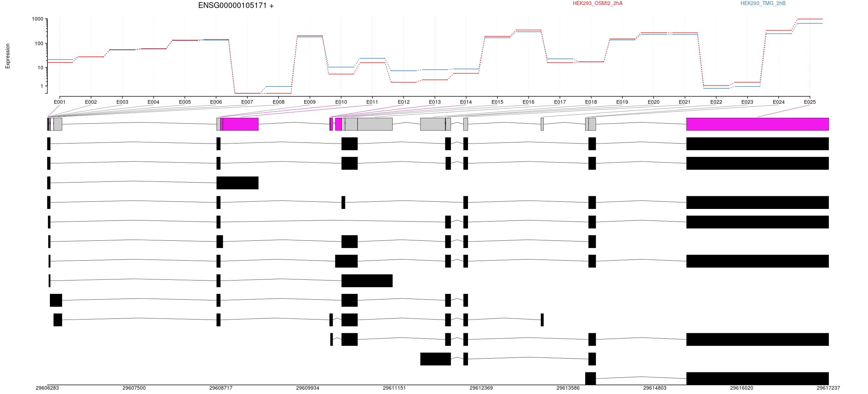868x394 pixels.
Task: Click the magenta exon segment near coordinate 29608717
Action: pos(241,124)
